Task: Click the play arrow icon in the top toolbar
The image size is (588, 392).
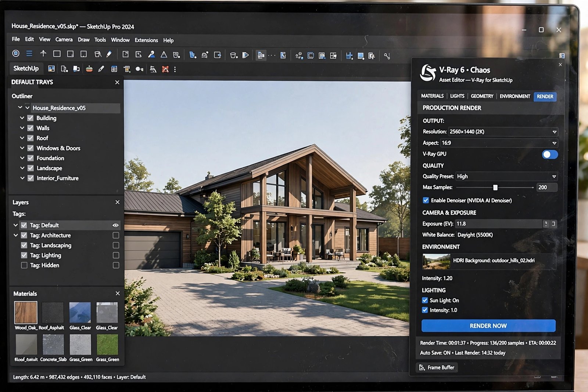Action: point(245,55)
